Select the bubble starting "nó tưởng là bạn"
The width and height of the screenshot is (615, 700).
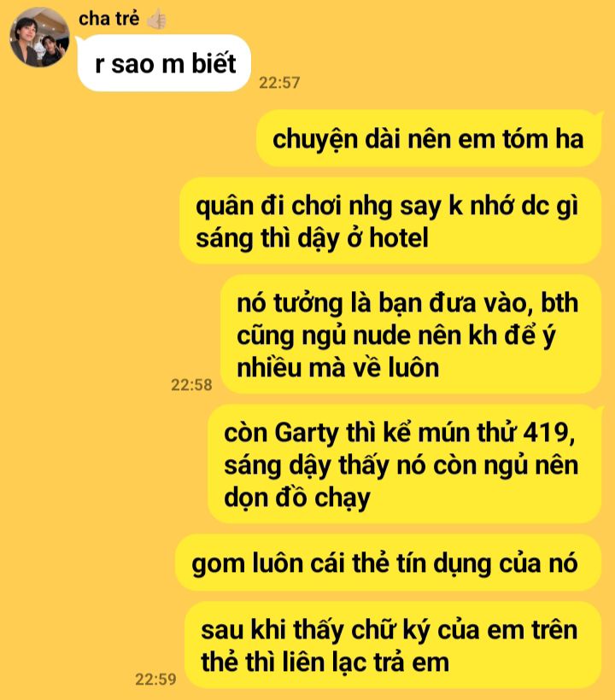click(411, 335)
